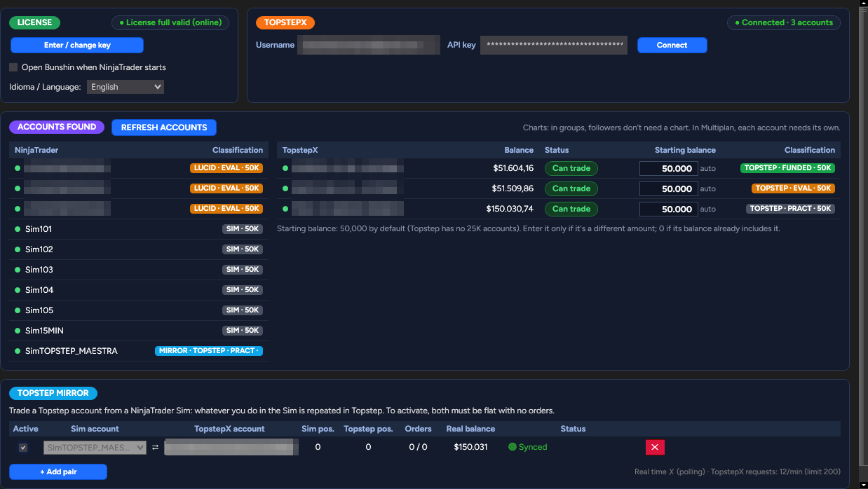Expand the SimTOPSTEP_MAES Sim account dropdown
The image size is (868, 489).
click(x=95, y=447)
